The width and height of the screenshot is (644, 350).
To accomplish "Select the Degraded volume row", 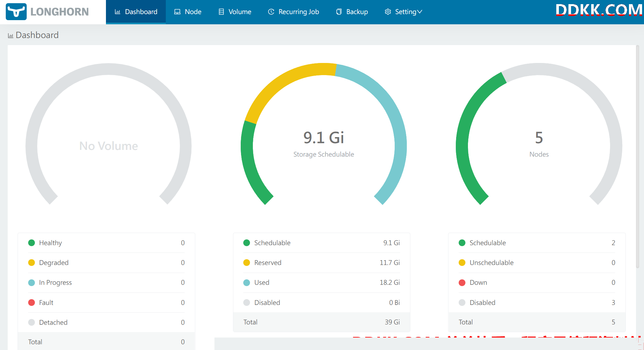I will pos(106,263).
